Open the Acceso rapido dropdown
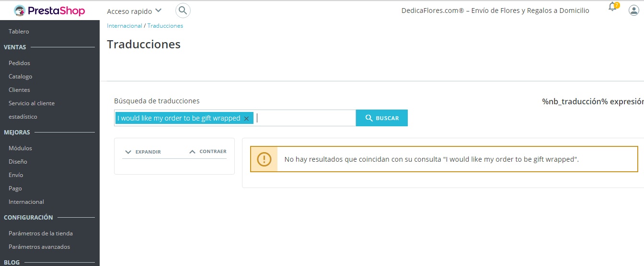This screenshot has width=644, height=266. 134,11
